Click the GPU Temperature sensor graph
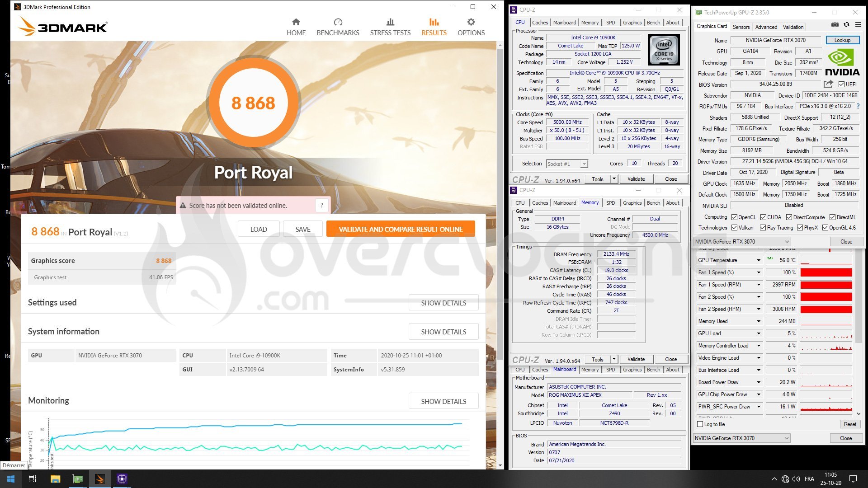The image size is (868, 488). point(826,260)
